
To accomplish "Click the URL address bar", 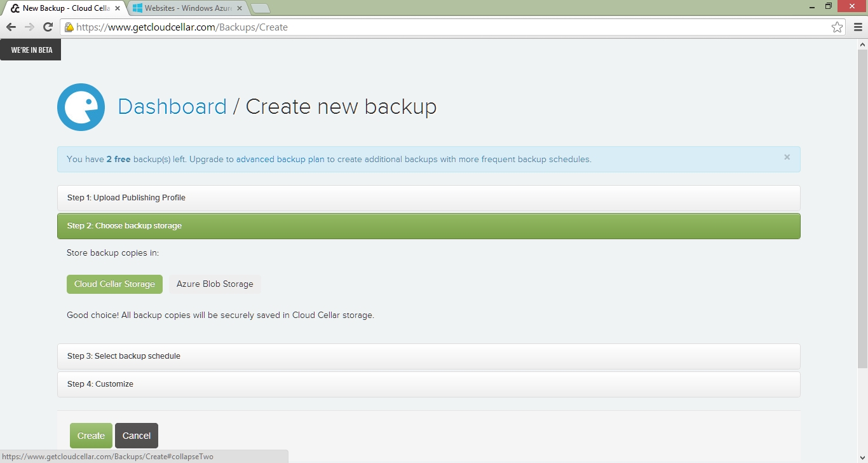I will pos(445,27).
